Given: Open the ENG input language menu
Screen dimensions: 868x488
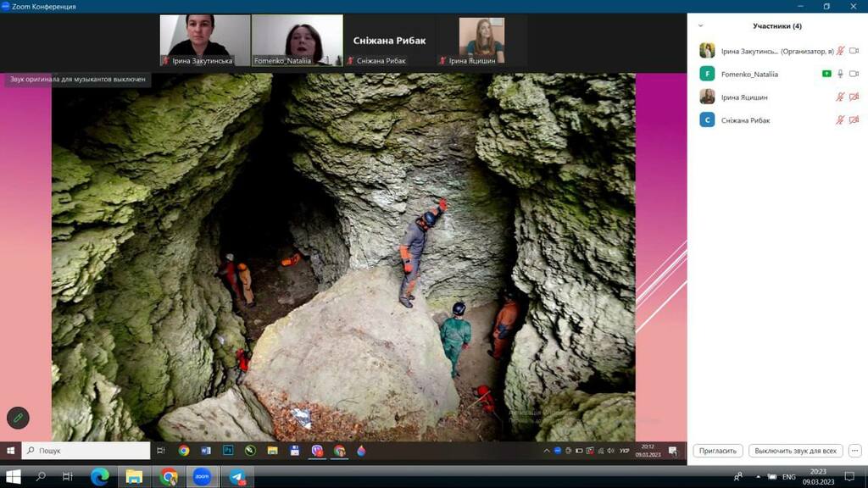Looking at the screenshot, I should [788, 477].
